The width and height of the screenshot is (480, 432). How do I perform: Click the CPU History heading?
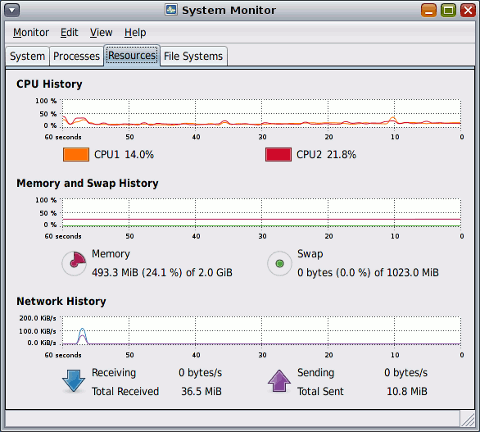click(x=49, y=84)
